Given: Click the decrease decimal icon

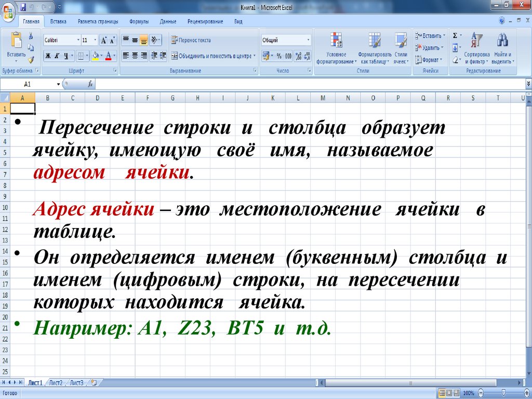Looking at the screenshot, I should point(307,56).
